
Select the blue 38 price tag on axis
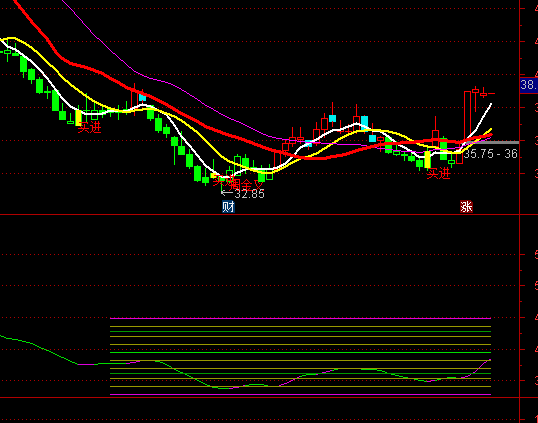(x=529, y=85)
